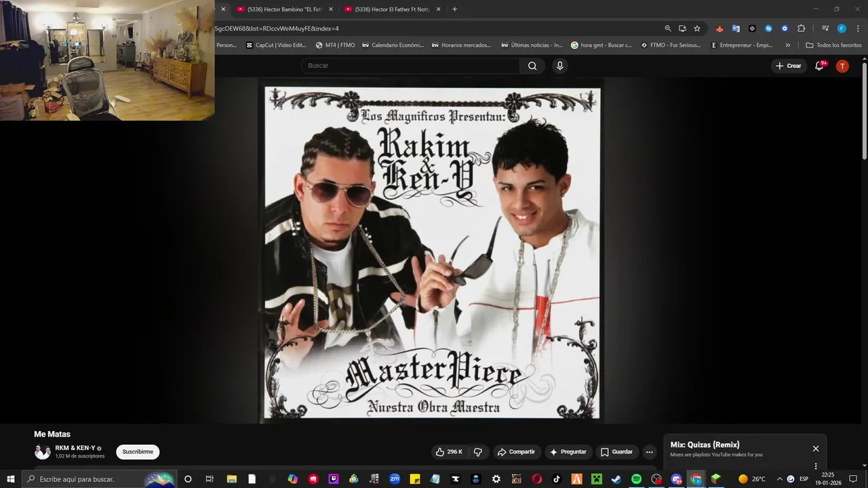Click the browser zoom magnifier icon

tap(668, 28)
